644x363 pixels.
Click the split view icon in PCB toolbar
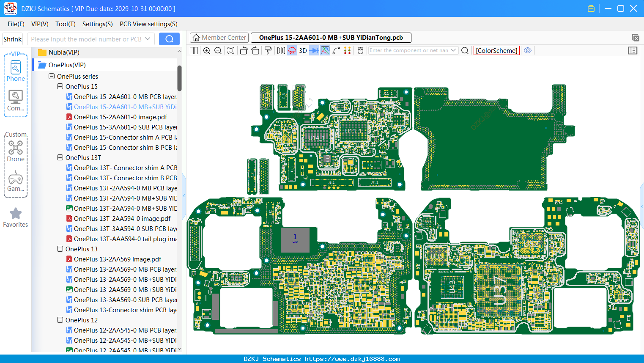click(x=194, y=50)
